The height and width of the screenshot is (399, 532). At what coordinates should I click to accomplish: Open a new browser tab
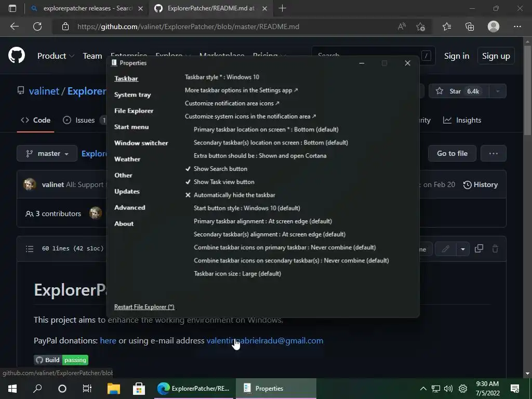click(282, 8)
